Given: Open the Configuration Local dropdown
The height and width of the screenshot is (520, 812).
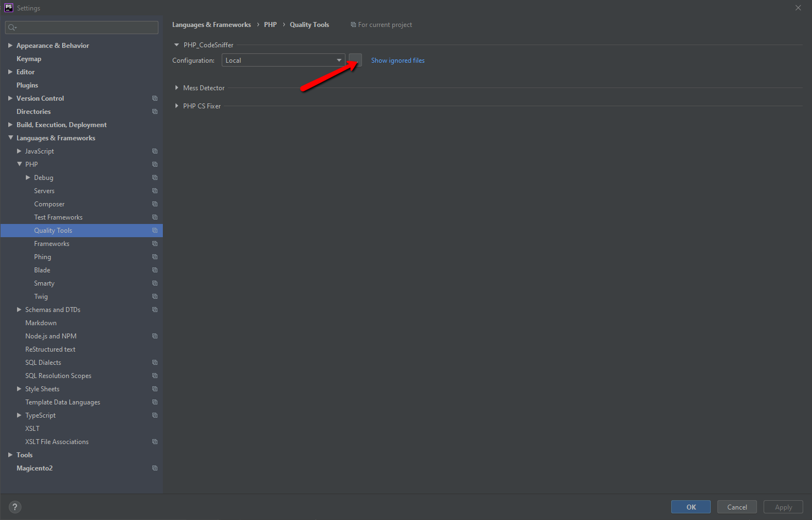Looking at the screenshot, I should (283, 60).
